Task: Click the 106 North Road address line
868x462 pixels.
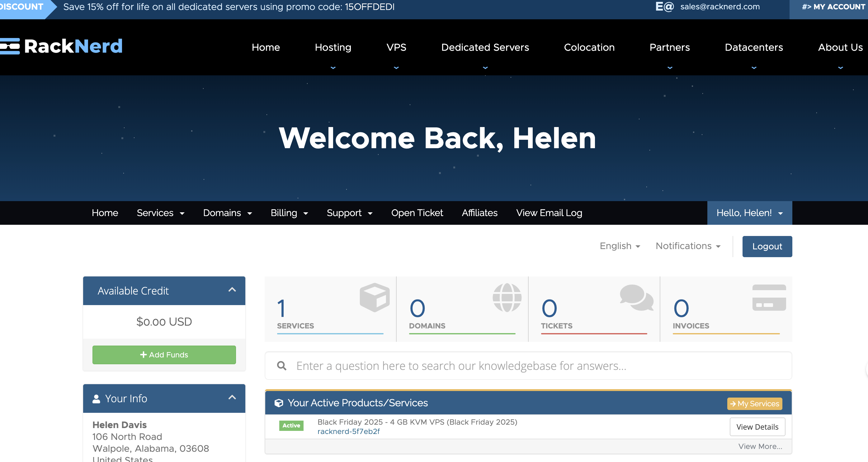Action: (127, 437)
